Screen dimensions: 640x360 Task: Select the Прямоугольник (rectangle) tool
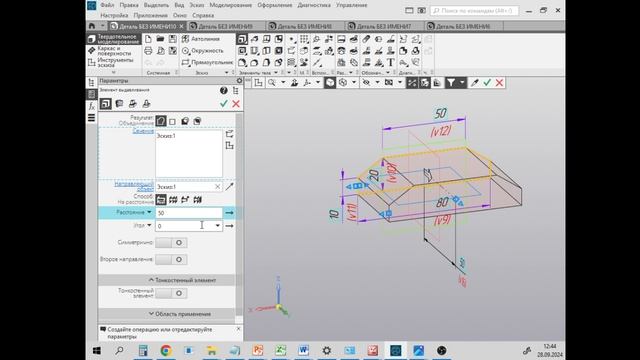click(207, 62)
